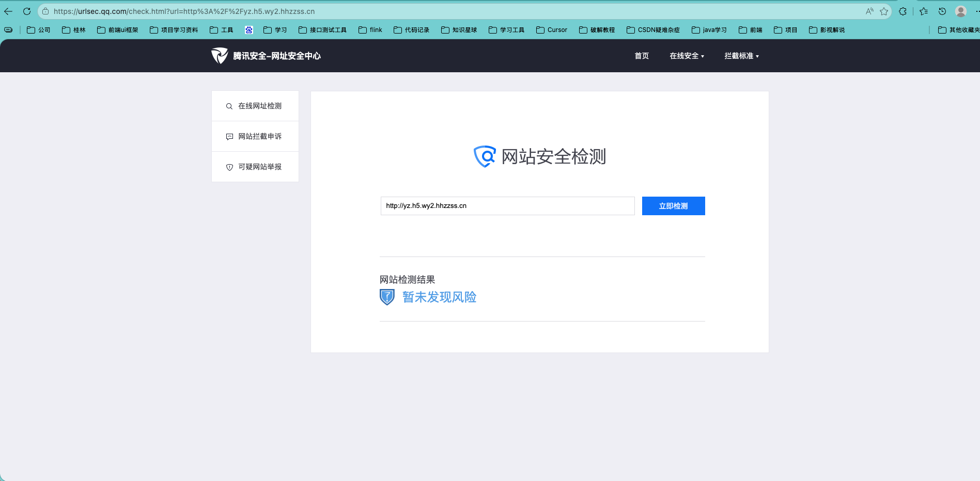Open the 项目学习资料 bookmark folder
Viewport: 980px width, 481px height.
click(174, 30)
